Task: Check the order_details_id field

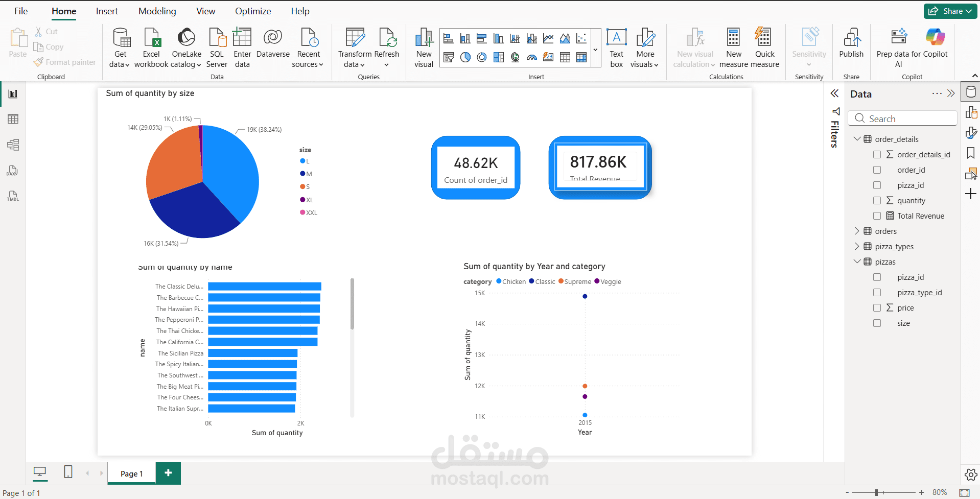Action: tap(877, 155)
